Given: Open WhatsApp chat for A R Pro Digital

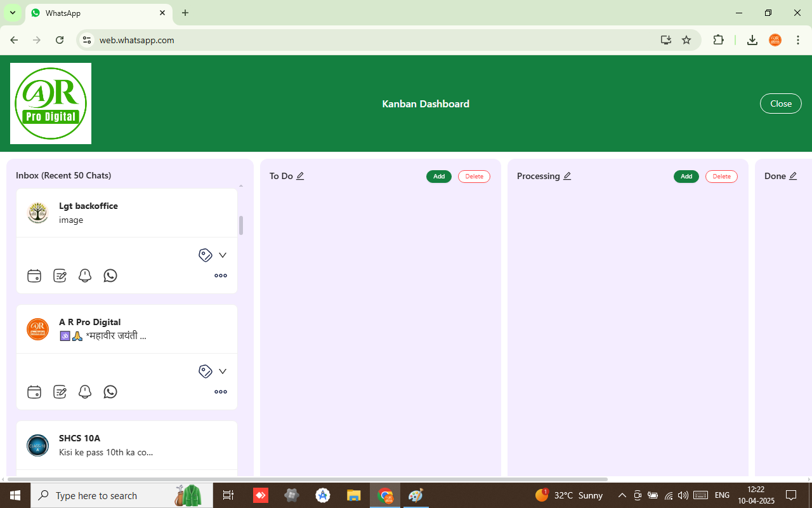Looking at the screenshot, I should click(110, 392).
